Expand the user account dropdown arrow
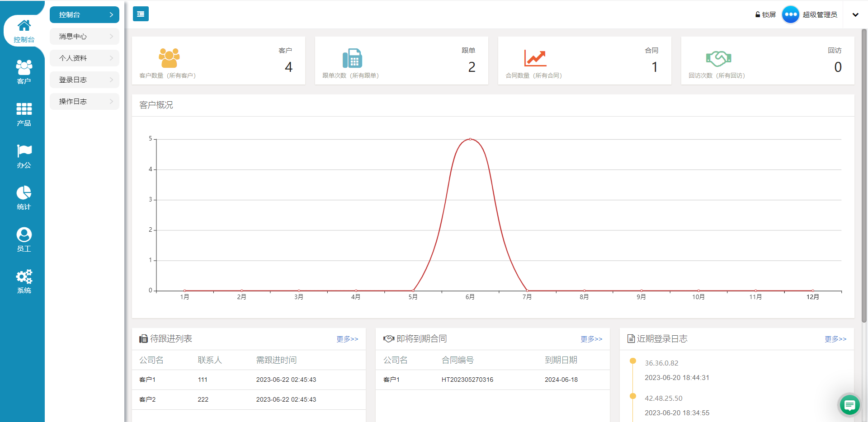868x422 pixels. pyautogui.click(x=855, y=15)
